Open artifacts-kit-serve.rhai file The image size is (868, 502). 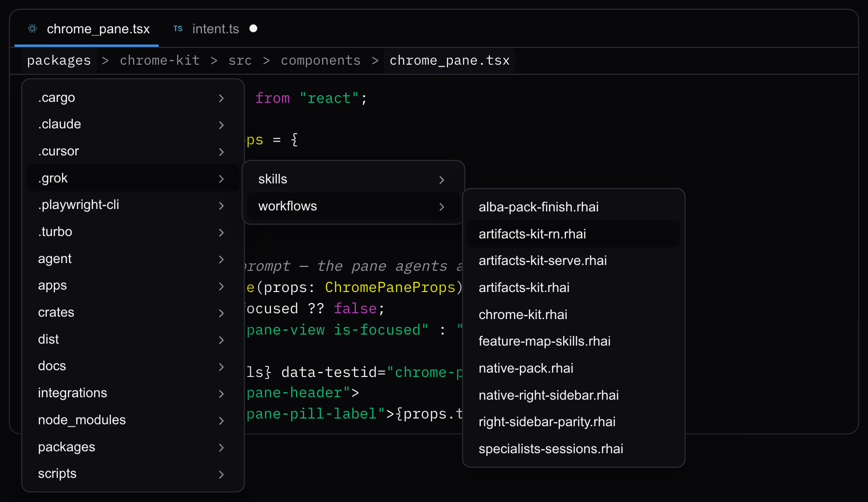574,261
